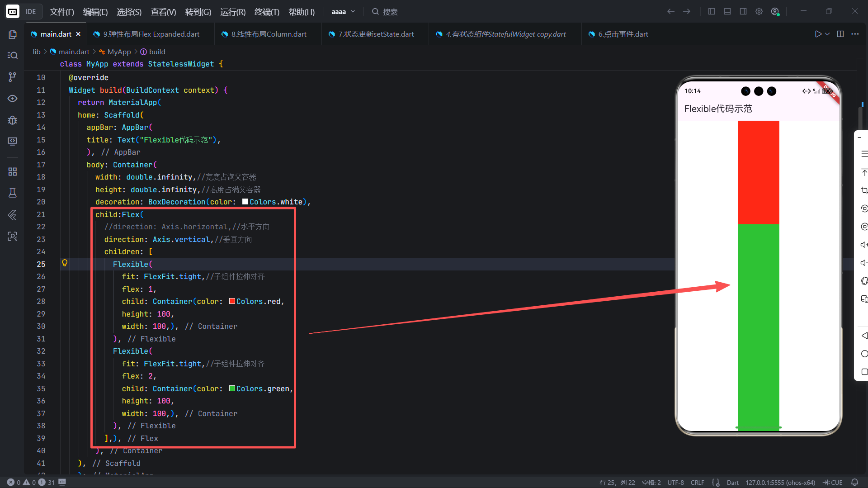Go back in navigation history
Viewport: 868px width, 488px height.
(671, 11)
